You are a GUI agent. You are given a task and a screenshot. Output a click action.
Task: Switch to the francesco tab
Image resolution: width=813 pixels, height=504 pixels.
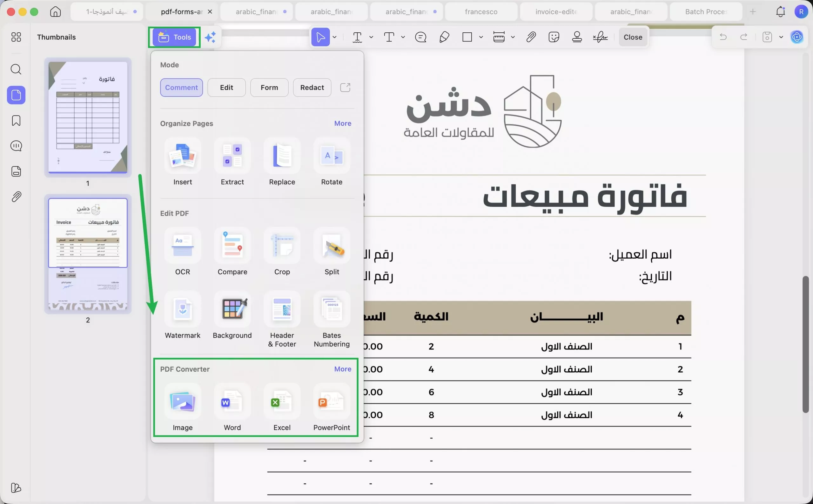click(481, 12)
